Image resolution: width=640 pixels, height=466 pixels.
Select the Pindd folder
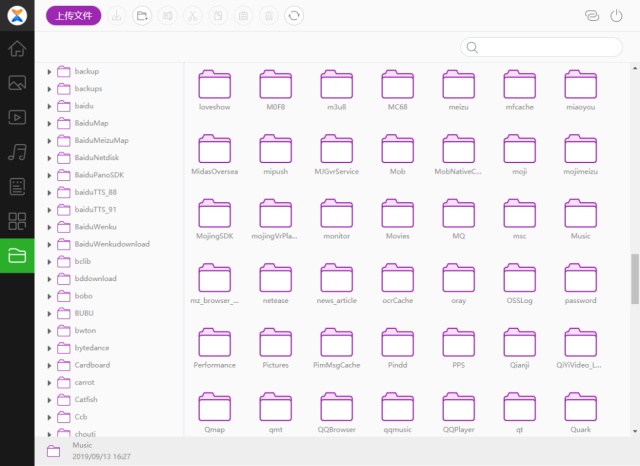(x=398, y=348)
